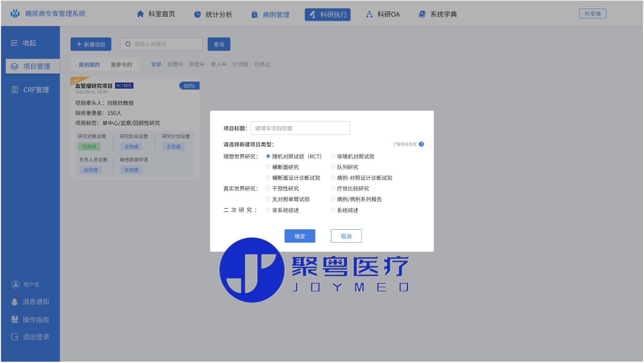Select the 队列研究 radio option
This screenshot has width=644, height=363.
[333, 167]
